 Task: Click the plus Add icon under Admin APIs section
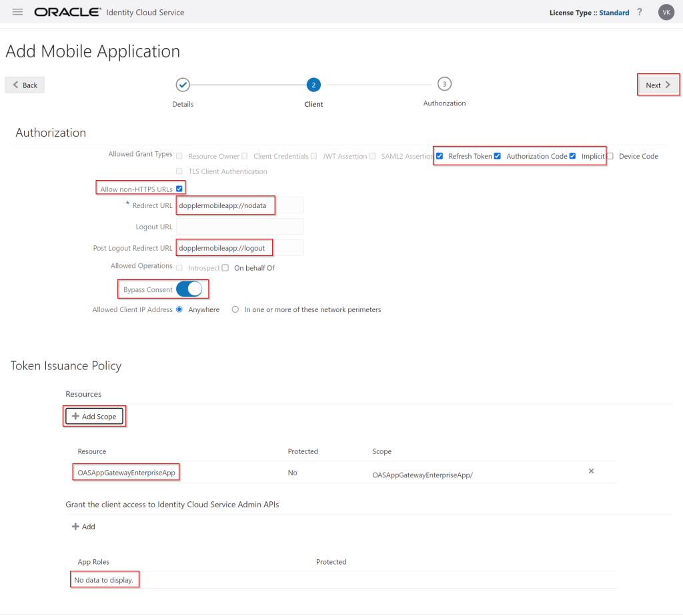75,527
